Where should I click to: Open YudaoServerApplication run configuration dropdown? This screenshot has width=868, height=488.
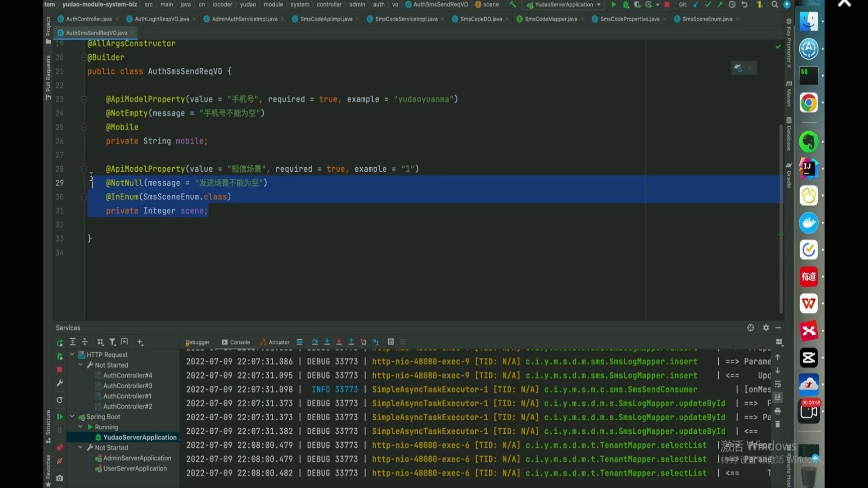[564, 5]
